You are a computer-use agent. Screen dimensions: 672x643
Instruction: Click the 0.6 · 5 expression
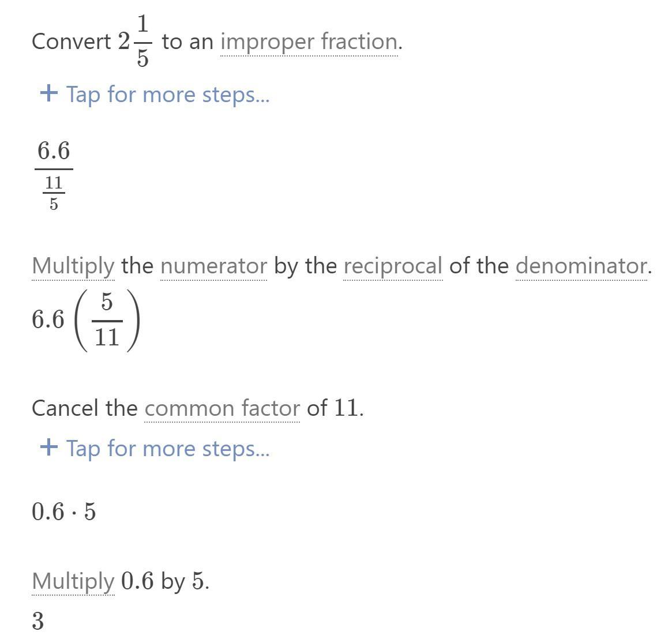tap(64, 512)
